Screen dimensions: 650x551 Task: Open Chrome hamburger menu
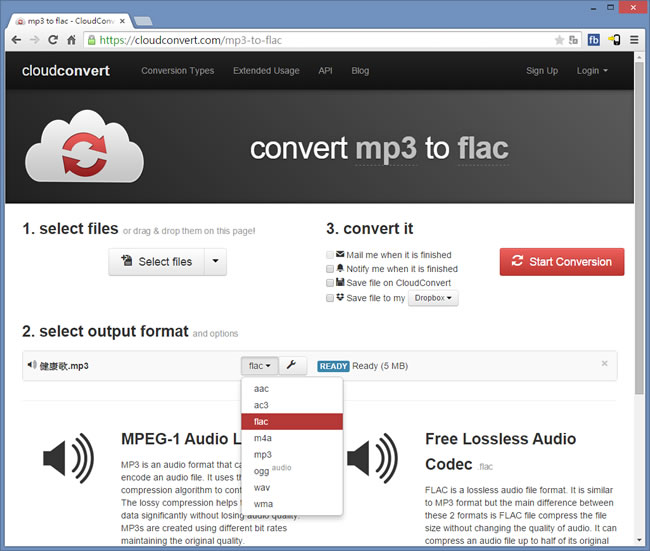(634, 40)
